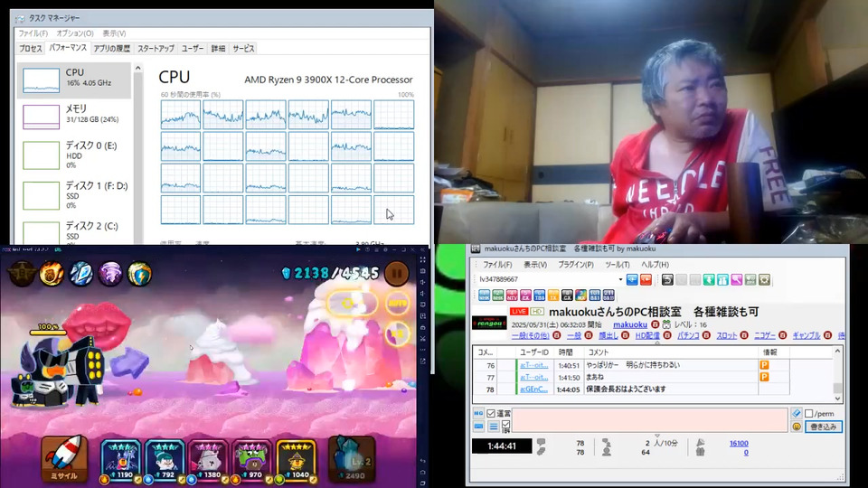Image resolution: width=868 pixels, height=488 pixels.
Task: Open ヘルプ(H) menu in comment viewer
Action: pyautogui.click(x=655, y=265)
